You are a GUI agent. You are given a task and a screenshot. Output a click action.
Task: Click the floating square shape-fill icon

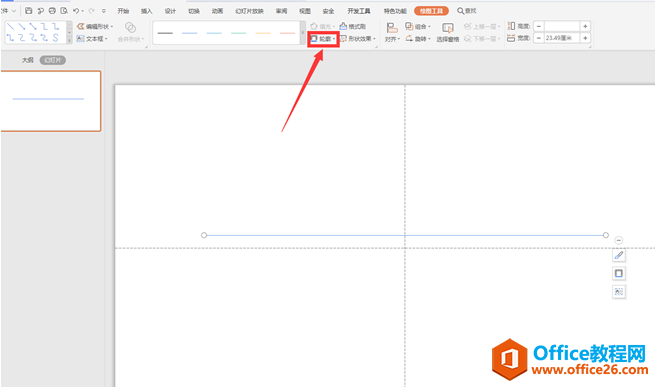tap(619, 273)
